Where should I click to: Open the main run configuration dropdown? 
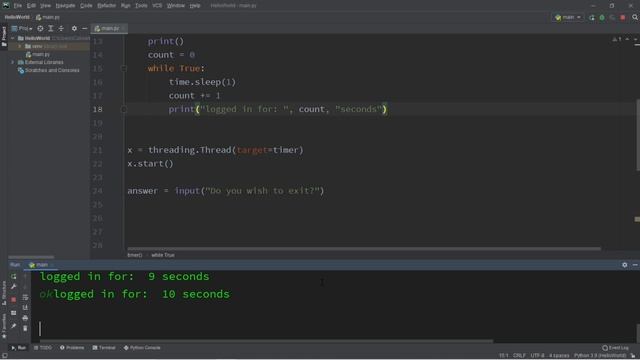coord(568,18)
